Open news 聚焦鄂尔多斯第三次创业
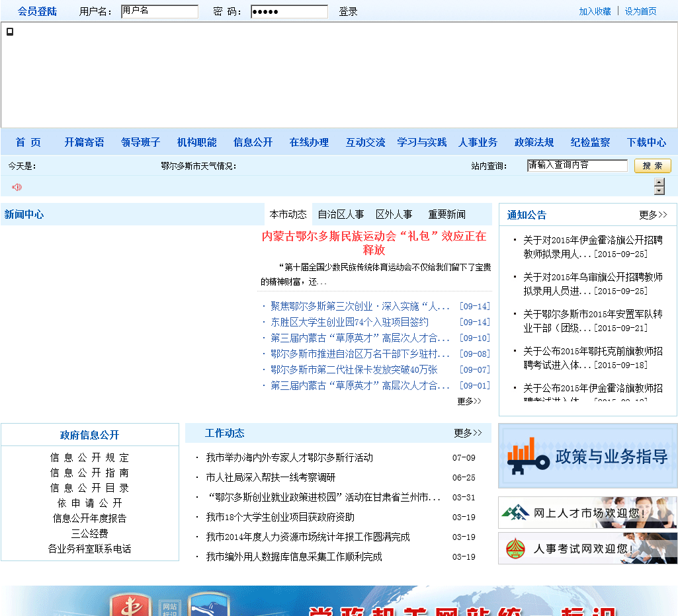This screenshot has height=616, width=678. click(x=360, y=306)
